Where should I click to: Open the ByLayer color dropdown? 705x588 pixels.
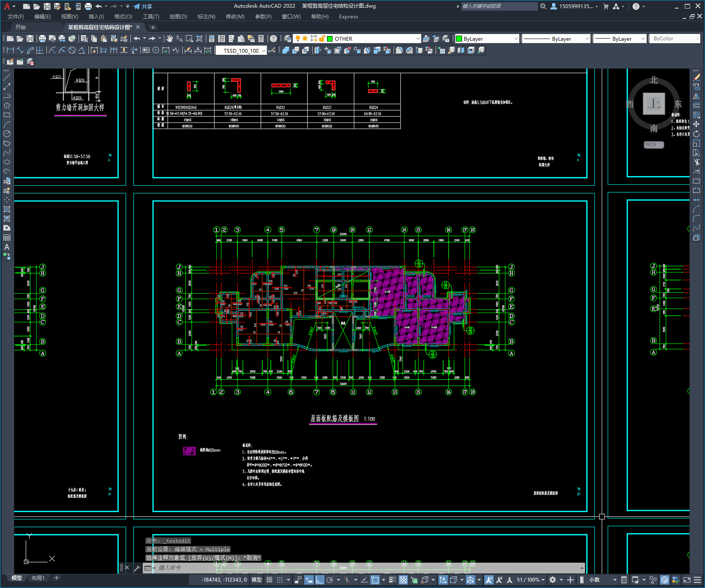pos(516,39)
